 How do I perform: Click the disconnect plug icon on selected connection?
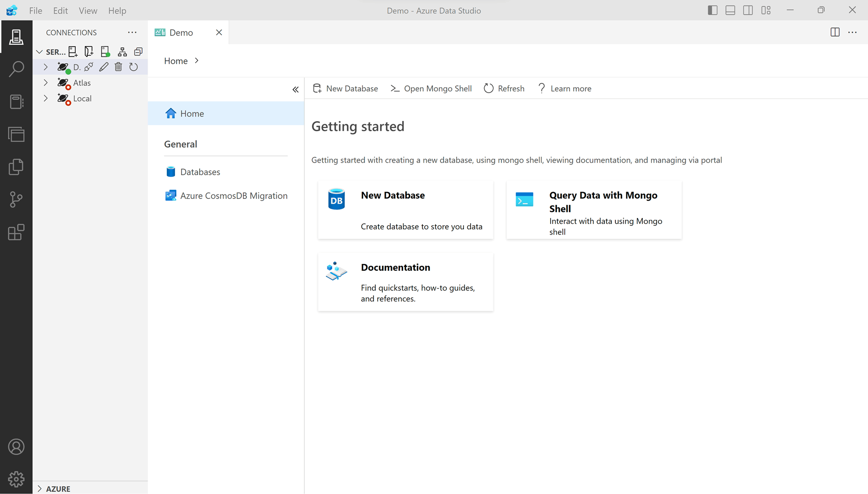tap(89, 67)
